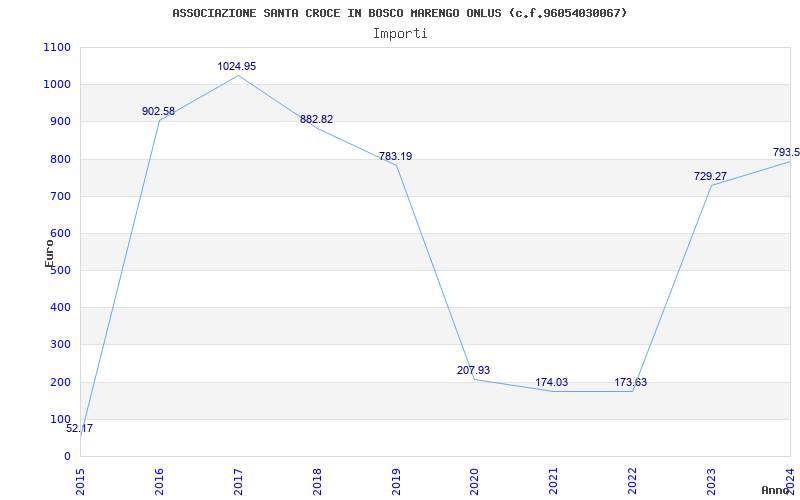Image resolution: width=800 pixels, height=500 pixels.
Task: Click the chart title with c.f.96054030067
Action: [399, 13]
